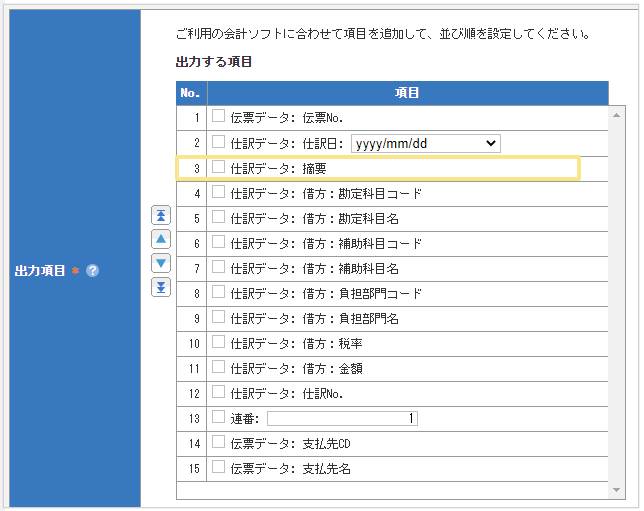Toggle the 仕訳データ: 摘要 checkbox
644x511 pixels.
tap(219, 168)
